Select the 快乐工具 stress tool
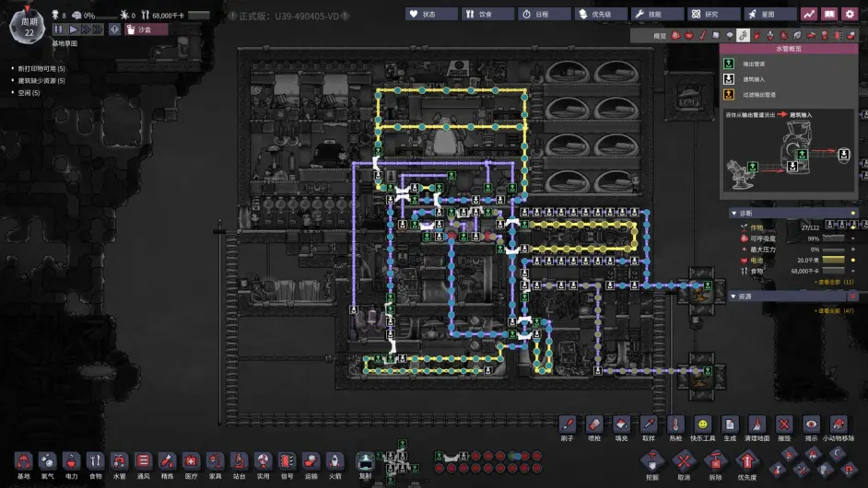This screenshot has height=488, width=868. click(702, 429)
